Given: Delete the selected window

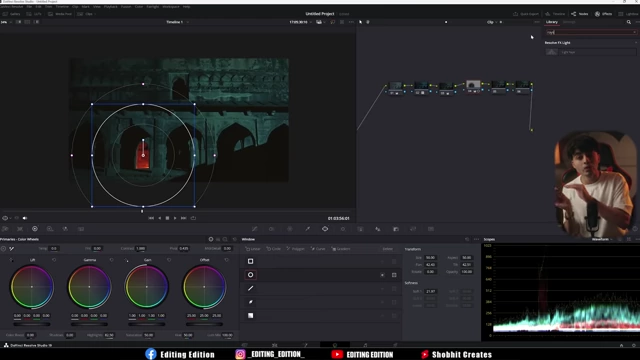Looking at the screenshot, I should 387,249.
